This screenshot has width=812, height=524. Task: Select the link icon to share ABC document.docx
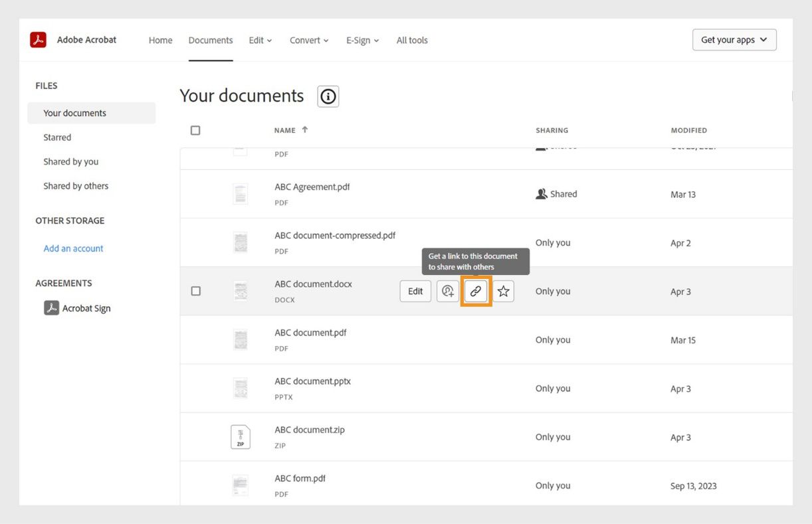coord(476,291)
